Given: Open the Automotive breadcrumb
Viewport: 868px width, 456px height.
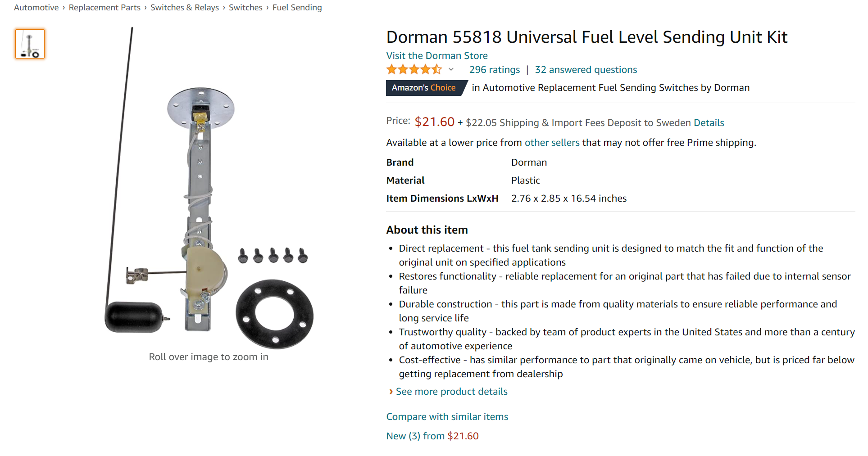Looking at the screenshot, I should click(36, 8).
